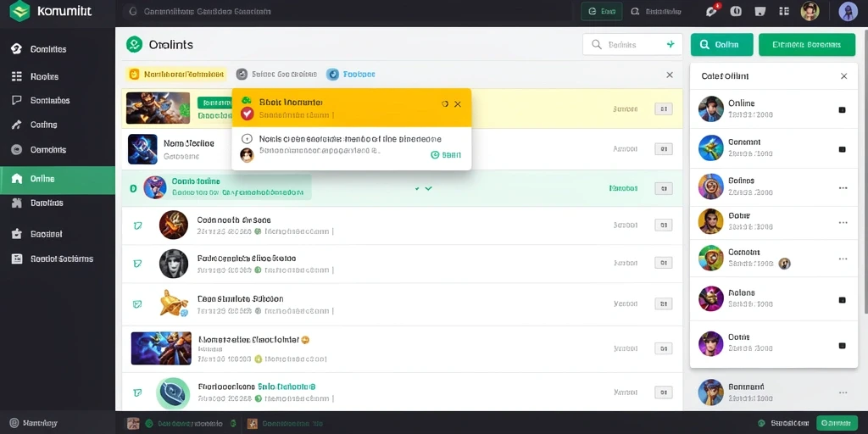Open the top left sidebar item below the logo

[58, 49]
